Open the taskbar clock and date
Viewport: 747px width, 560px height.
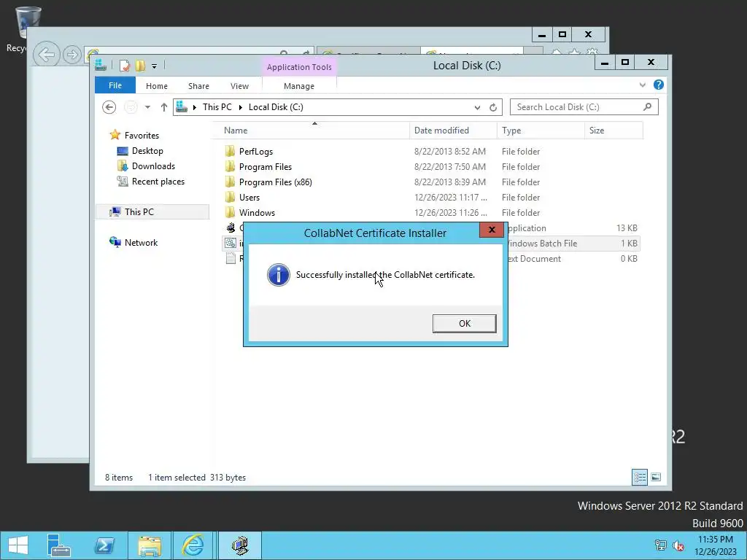[715, 545]
